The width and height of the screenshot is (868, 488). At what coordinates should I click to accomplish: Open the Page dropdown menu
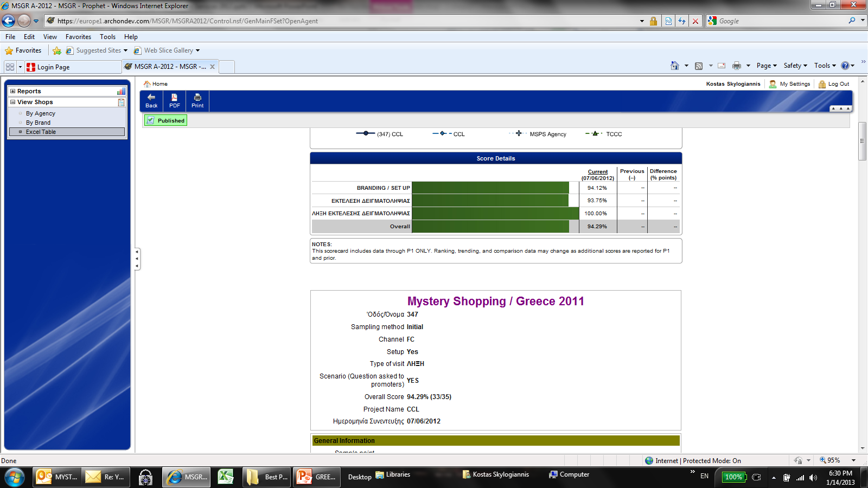[767, 66]
